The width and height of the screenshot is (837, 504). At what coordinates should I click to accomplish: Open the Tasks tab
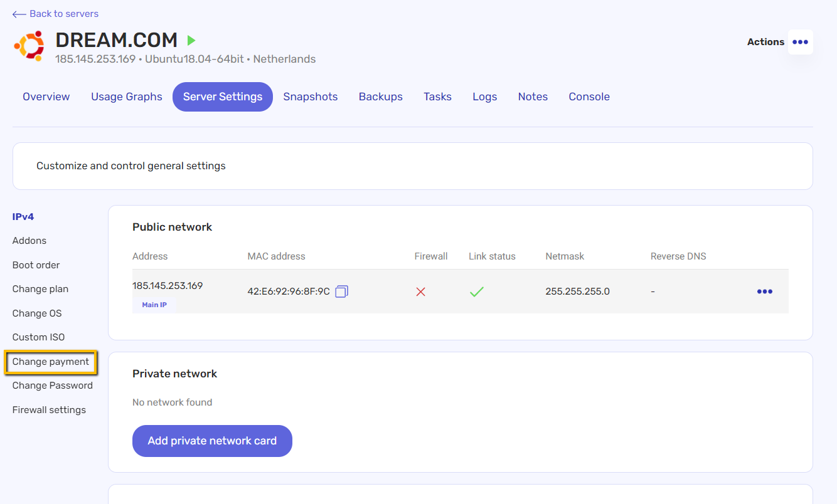[437, 97]
